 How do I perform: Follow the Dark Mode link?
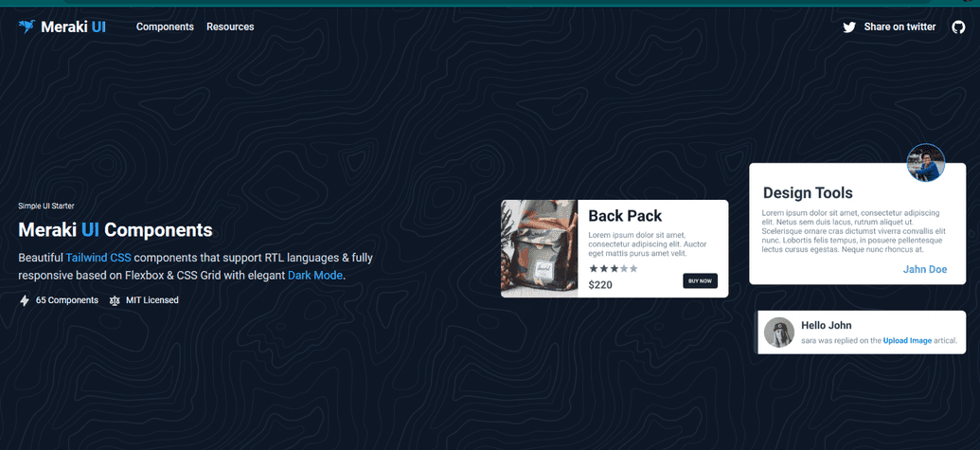coord(315,275)
